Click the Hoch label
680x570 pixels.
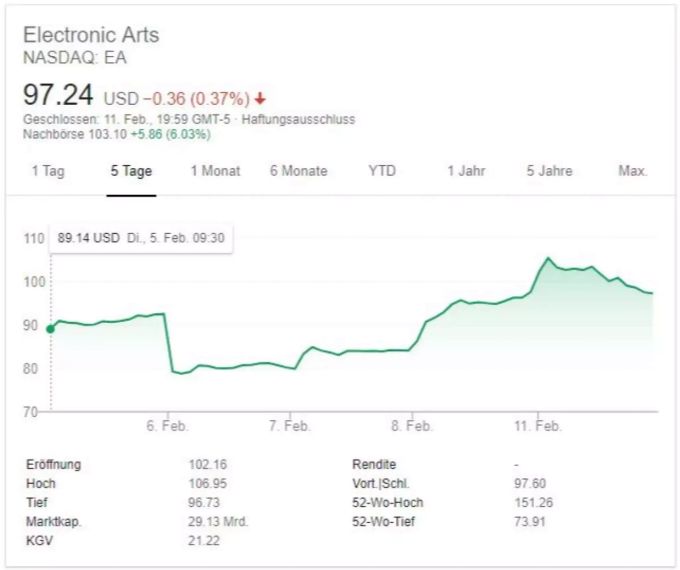(x=41, y=484)
